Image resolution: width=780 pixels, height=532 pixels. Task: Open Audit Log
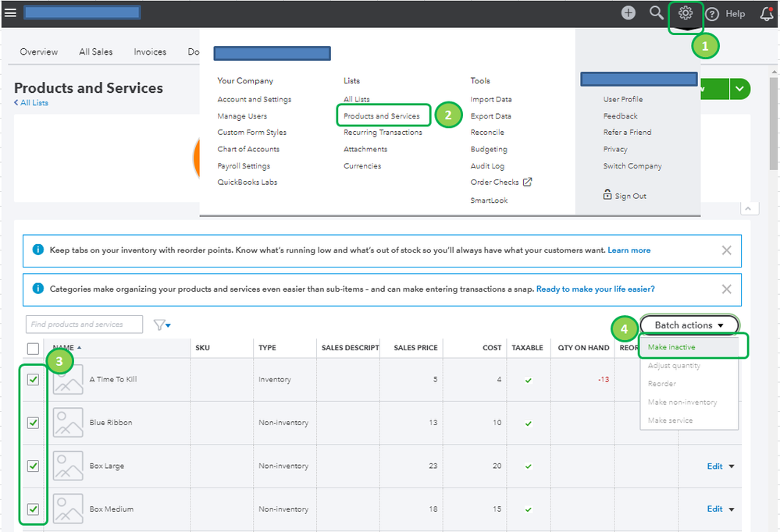(487, 166)
